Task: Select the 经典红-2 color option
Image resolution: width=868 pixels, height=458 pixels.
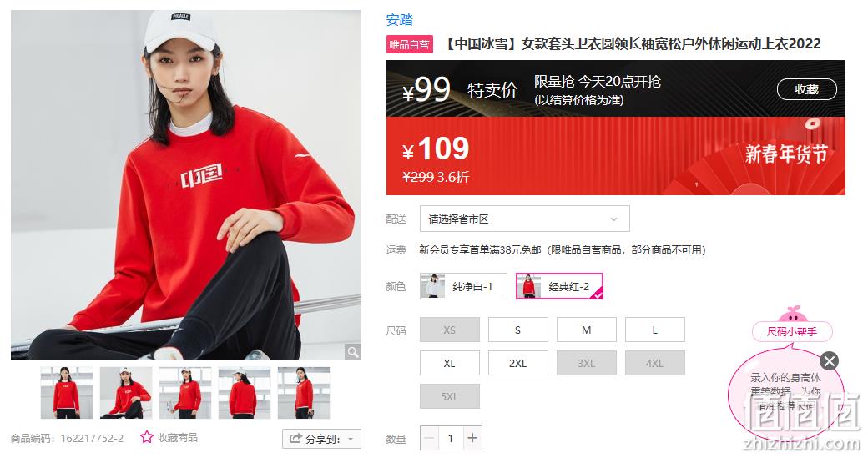Action: (x=559, y=286)
